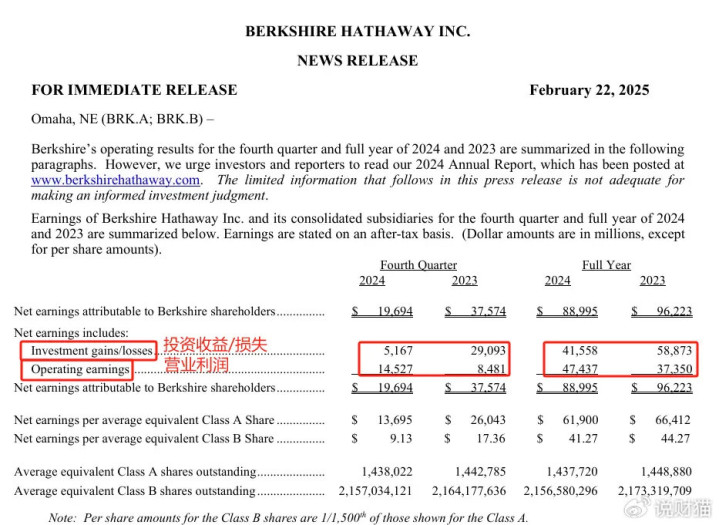This screenshot has height=525, width=719.
Task: Click Class B per-share value 44.27
Action: (675, 439)
